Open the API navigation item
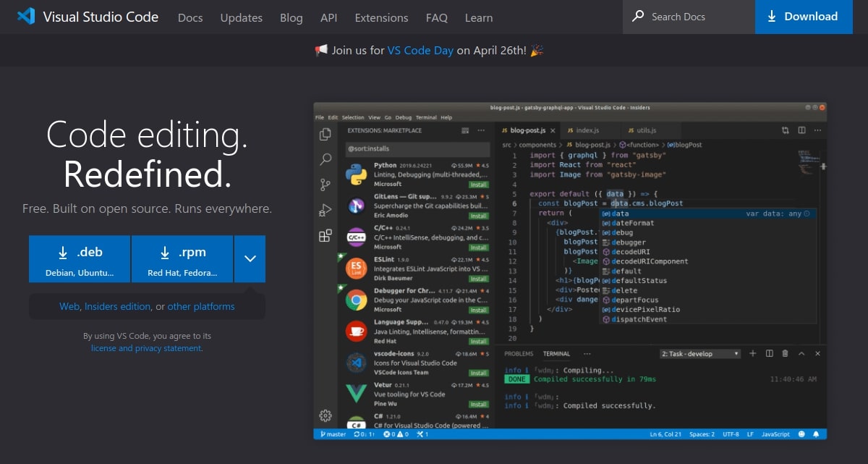 (x=329, y=17)
